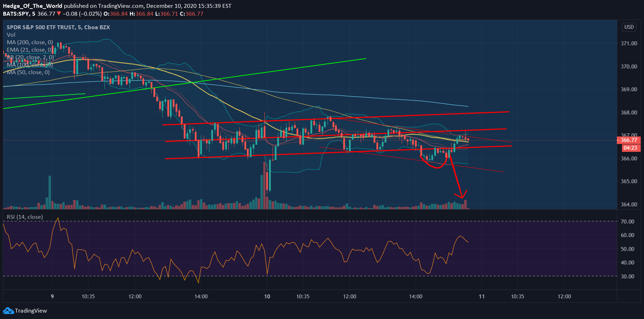Click the 369.00 price axis label
The height and width of the screenshot is (319, 644).
pos(629,89)
